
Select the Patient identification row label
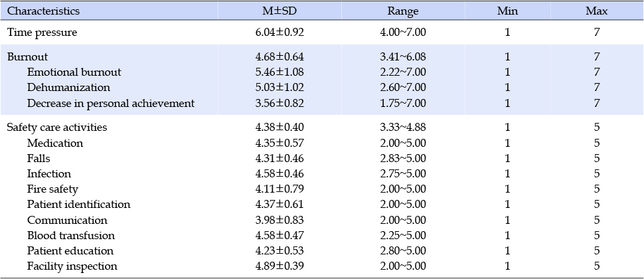coord(79,204)
